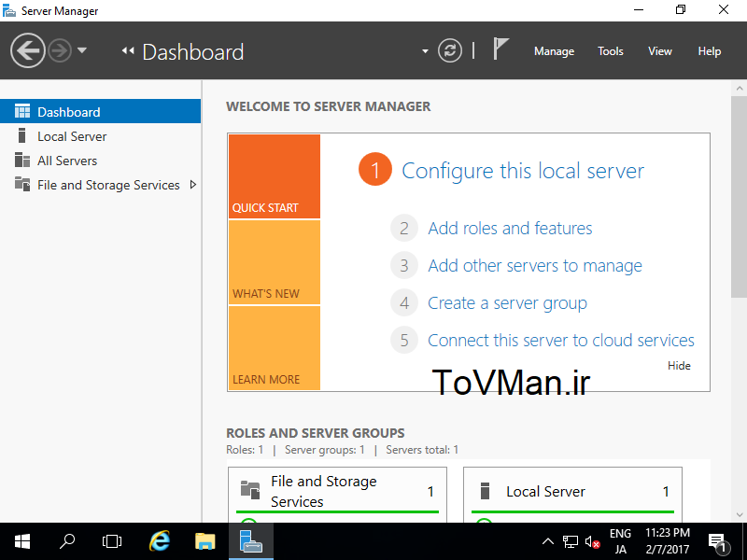Click the muted volume tray icon
The width and height of the screenshot is (747, 560).
point(592,541)
